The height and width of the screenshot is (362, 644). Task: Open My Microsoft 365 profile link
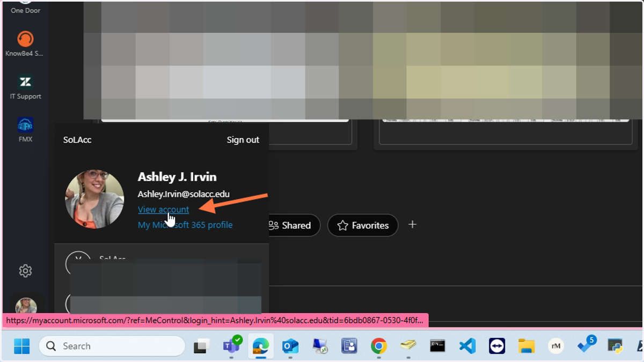point(185,225)
